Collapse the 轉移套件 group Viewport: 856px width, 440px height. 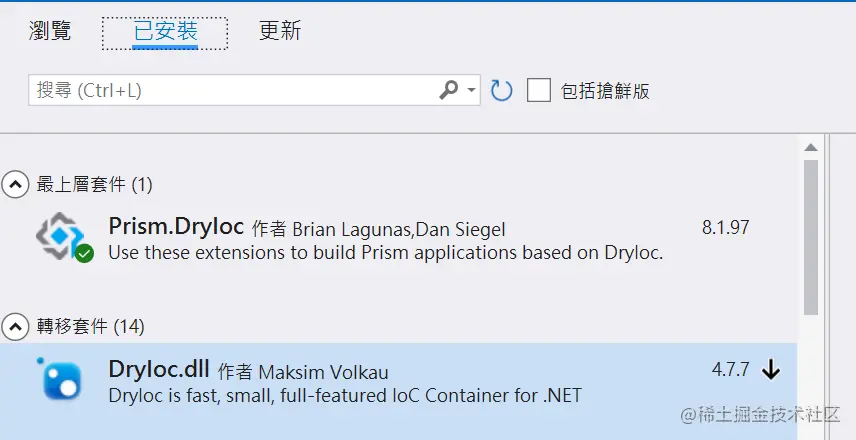click(15, 326)
